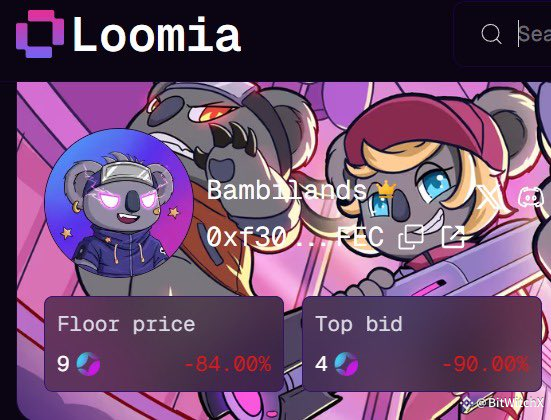This screenshot has height=420, width=551.
Task: Open the collection's Discord server icon
Action: click(531, 197)
